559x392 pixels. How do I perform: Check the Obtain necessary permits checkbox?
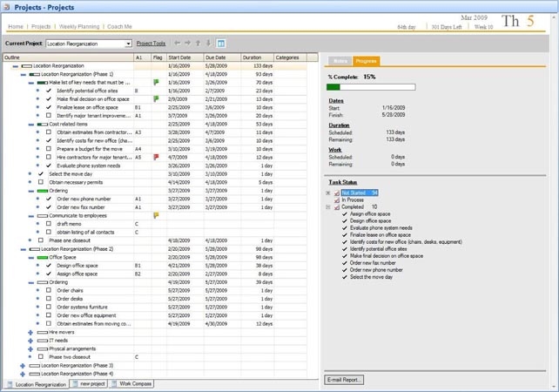coord(41,182)
